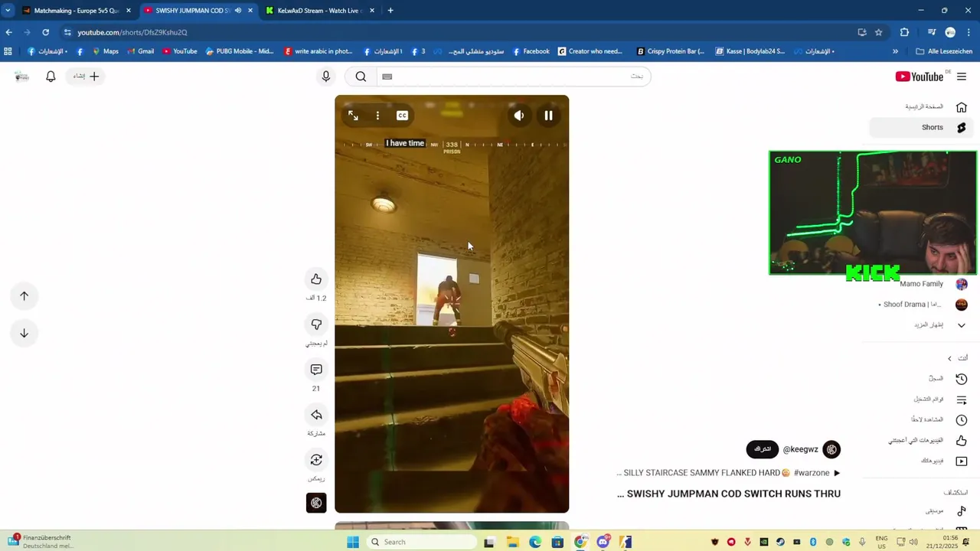
Task: Click the Remix icon
Action: 316,460
